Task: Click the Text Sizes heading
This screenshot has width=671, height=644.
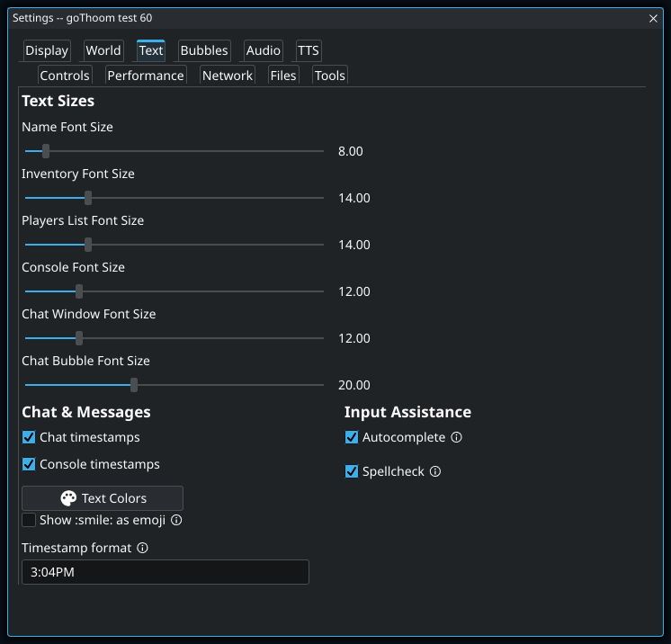Action: pos(58,101)
